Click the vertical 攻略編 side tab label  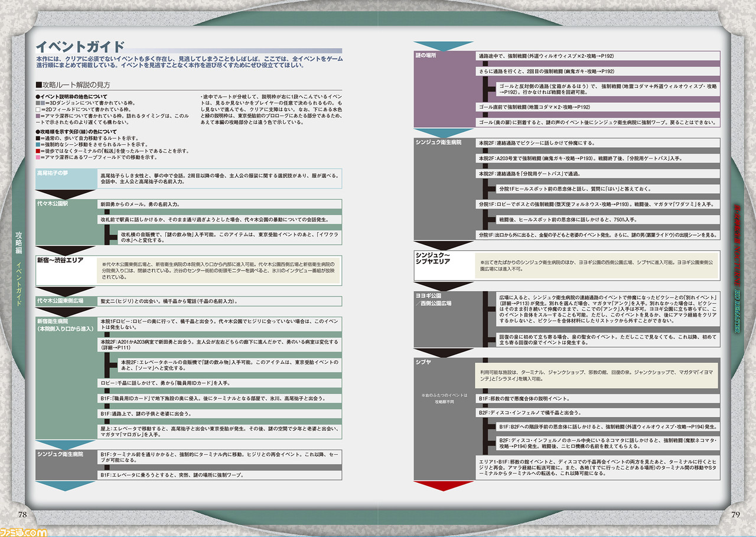19,243
